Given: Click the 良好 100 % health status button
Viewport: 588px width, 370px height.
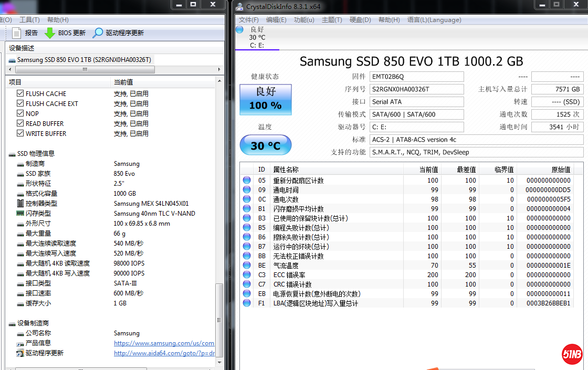Looking at the screenshot, I should pyautogui.click(x=266, y=100).
